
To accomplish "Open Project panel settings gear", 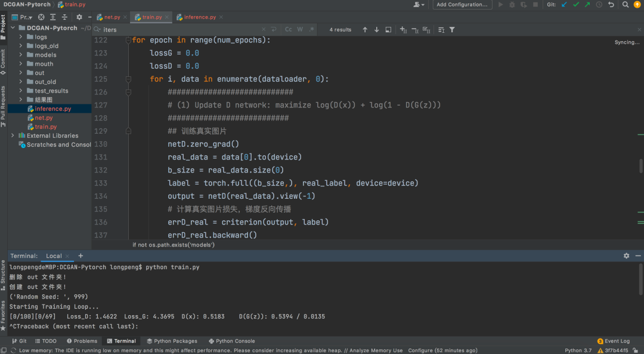I will pos(79,17).
